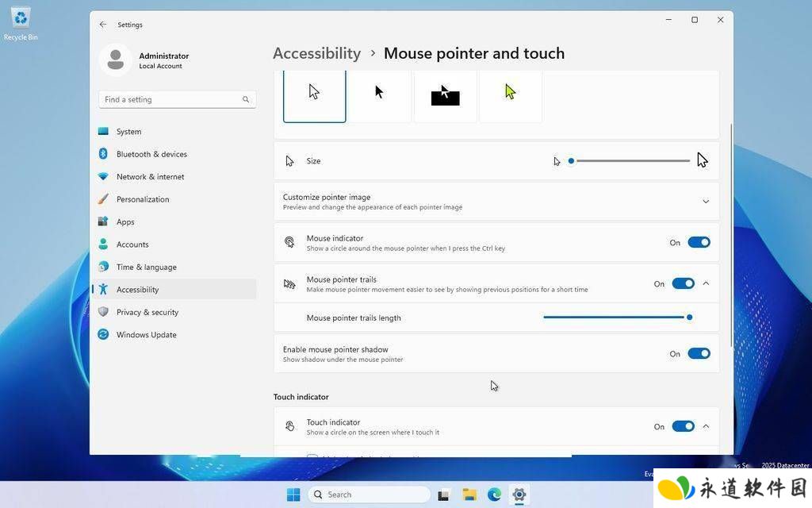812x508 pixels.
Task: Click the Accessibility figure icon in sidebar
Action: (x=103, y=289)
